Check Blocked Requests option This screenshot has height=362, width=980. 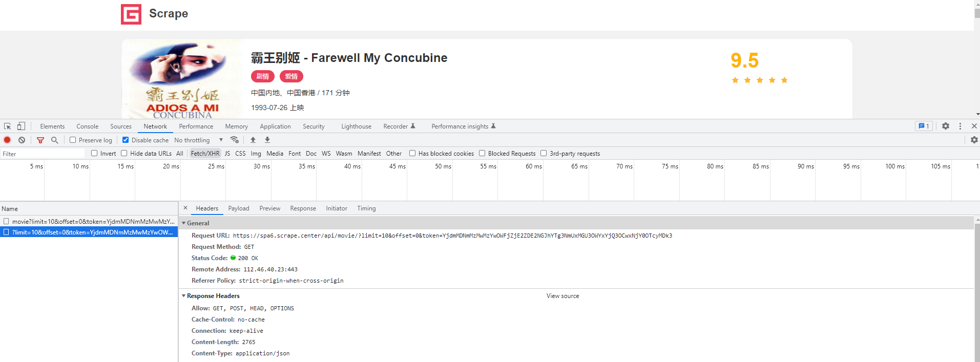482,153
